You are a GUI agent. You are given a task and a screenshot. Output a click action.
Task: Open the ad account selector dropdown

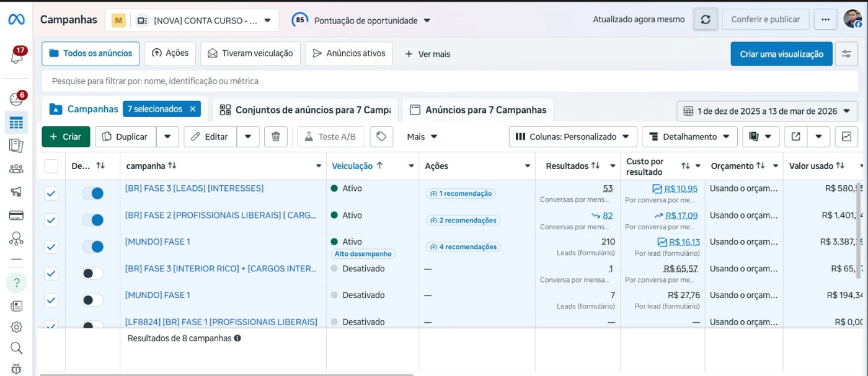[x=192, y=20]
